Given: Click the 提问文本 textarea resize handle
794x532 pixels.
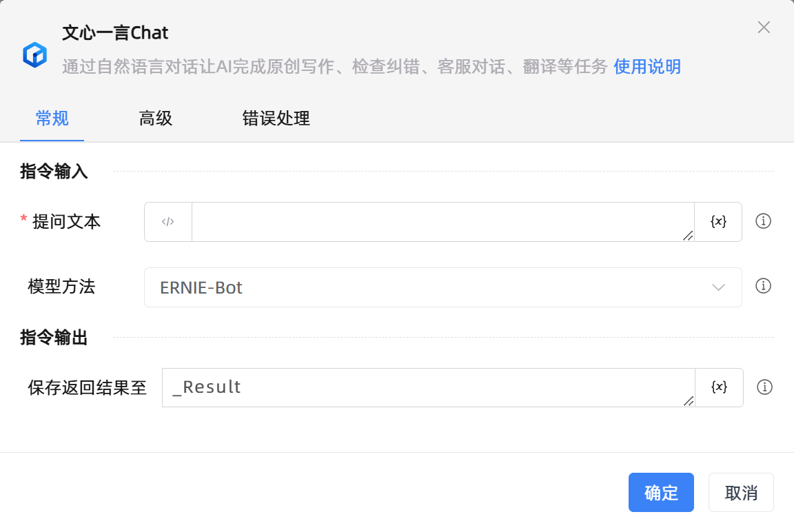Looking at the screenshot, I should pos(688,236).
